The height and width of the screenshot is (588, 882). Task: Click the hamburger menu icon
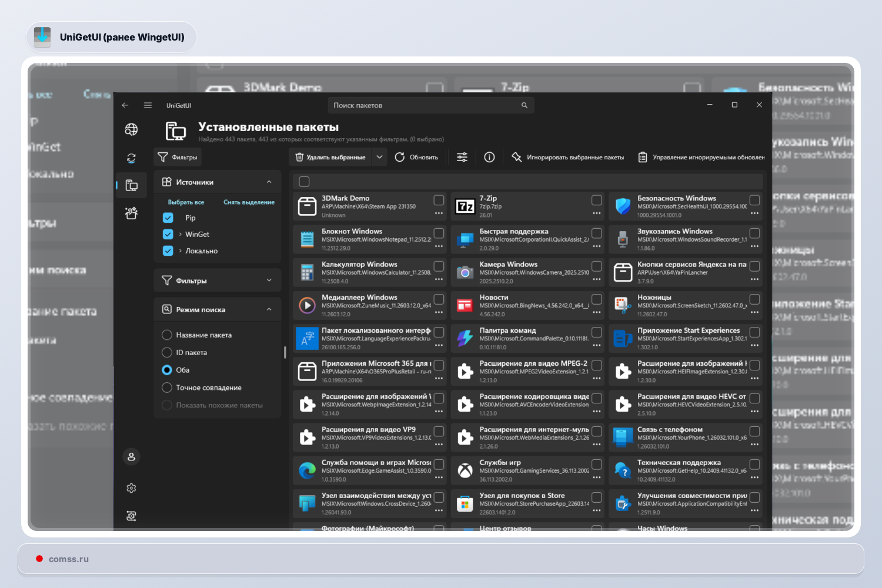(x=148, y=105)
